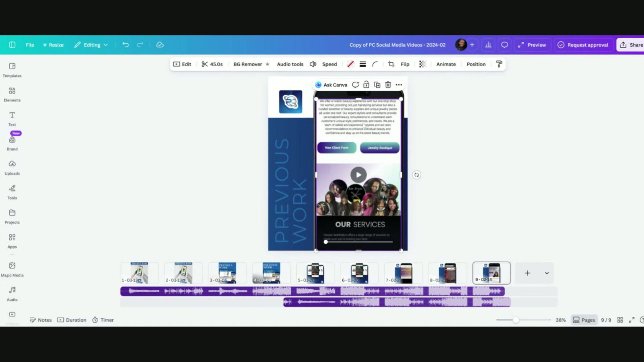This screenshot has height=362, width=644.
Task: Open the Speed options
Action: (x=330, y=64)
